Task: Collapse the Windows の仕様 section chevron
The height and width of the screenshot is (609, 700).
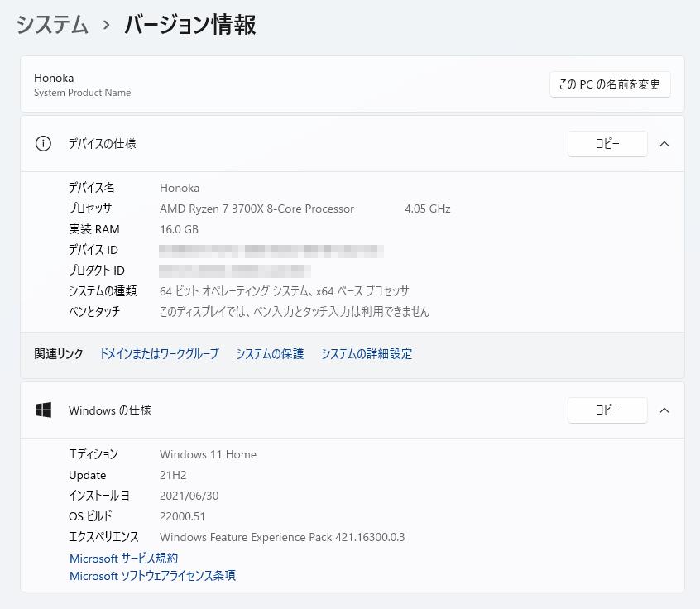Action: [664, 410]
